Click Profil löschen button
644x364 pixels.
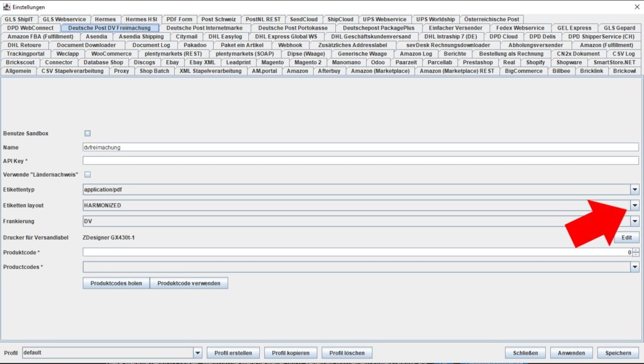[347, 353]
